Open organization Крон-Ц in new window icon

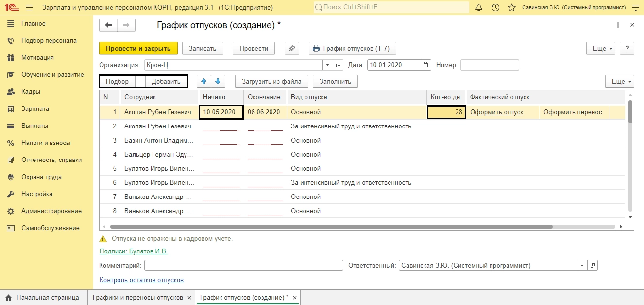coord(339,65)
